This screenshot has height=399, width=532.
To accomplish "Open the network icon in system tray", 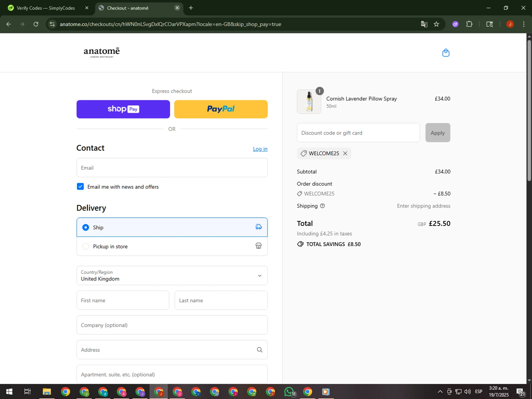I will coord(458,392).
